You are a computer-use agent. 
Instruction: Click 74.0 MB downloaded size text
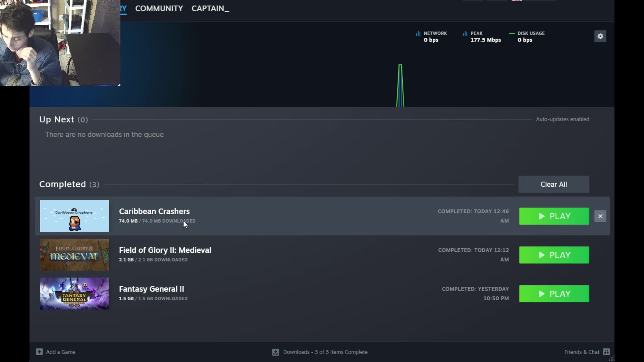point(157,221)
